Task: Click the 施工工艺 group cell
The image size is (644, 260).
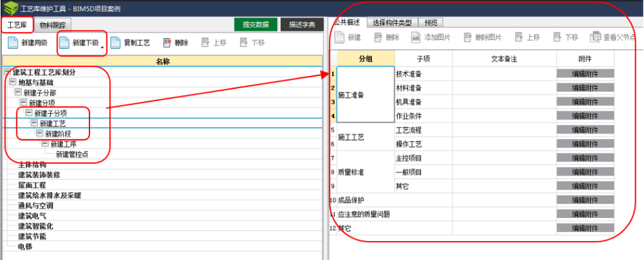Action: pos(365,137)
